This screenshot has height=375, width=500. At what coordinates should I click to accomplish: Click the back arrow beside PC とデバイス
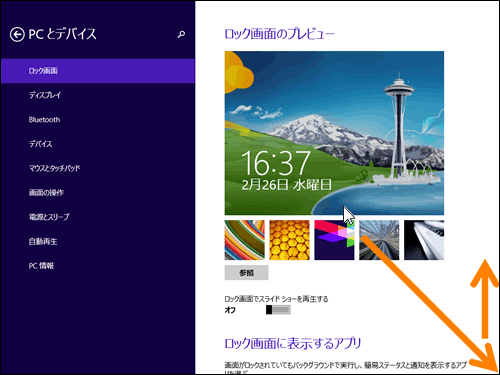tap(17, 34)
